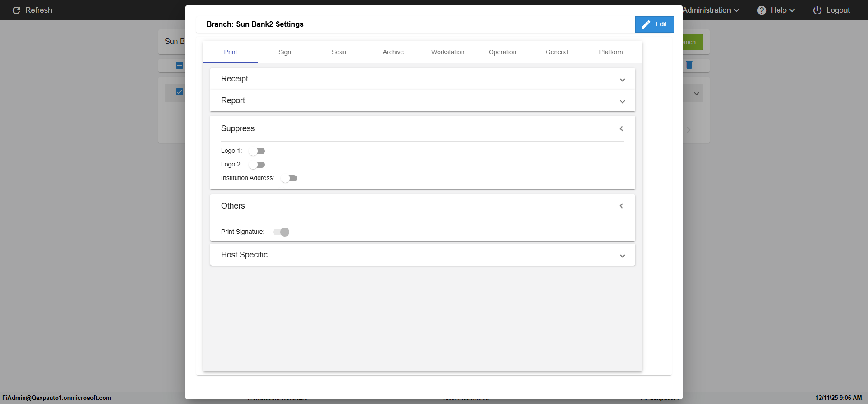Toggle the Logo 2 suppress switch

click(257, 165)
